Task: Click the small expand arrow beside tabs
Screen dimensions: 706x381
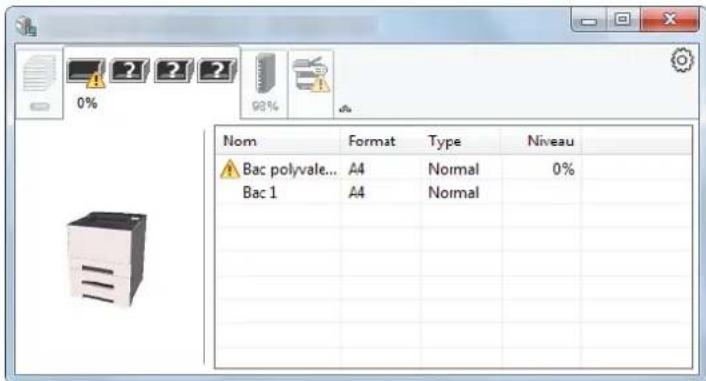Action: 345,109
